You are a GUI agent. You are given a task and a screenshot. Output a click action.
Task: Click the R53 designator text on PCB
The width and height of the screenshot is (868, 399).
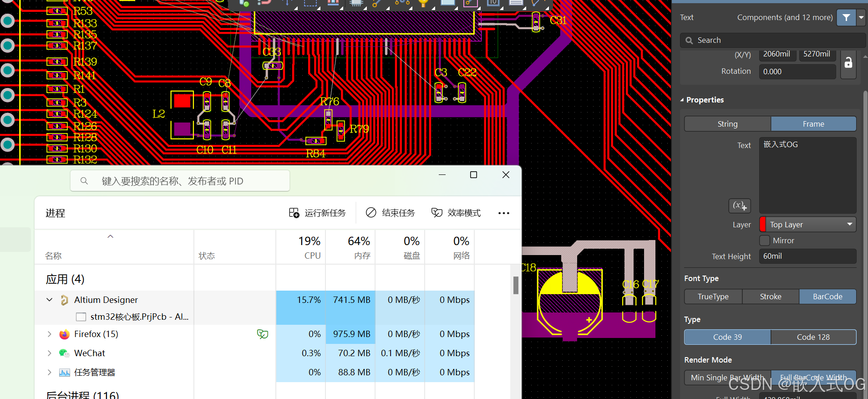pyautogui.click(x=83, y=11)
